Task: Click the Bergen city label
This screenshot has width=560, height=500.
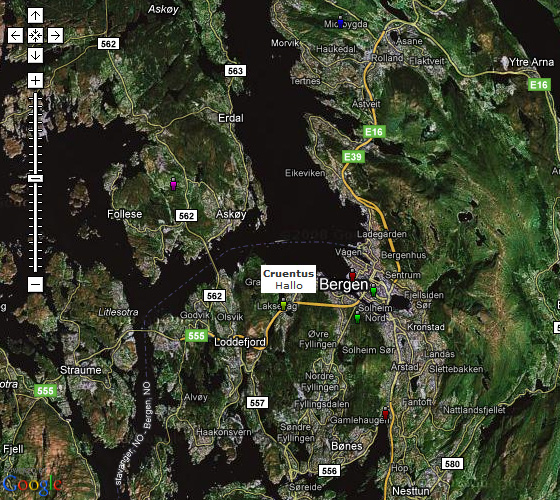Action: [x=344, y=285]
